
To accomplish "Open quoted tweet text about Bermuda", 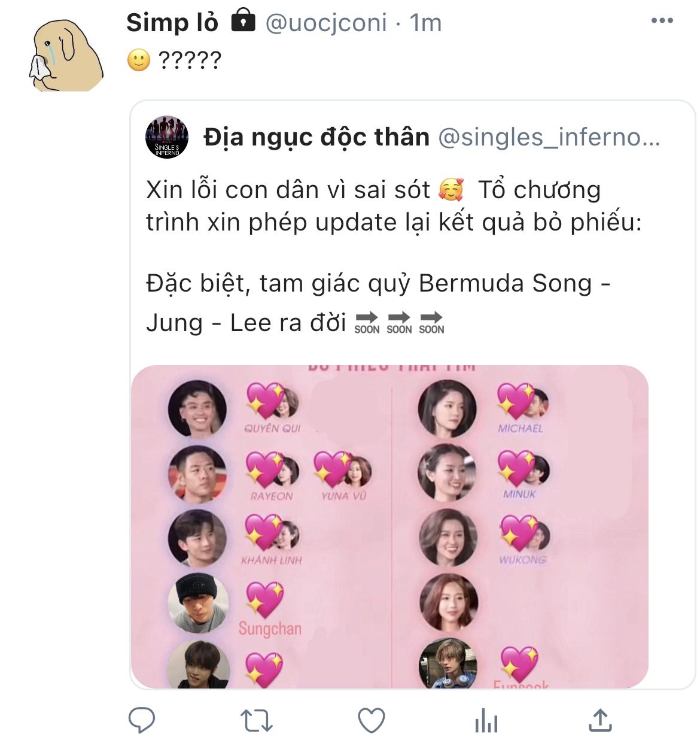I will 378,302.
